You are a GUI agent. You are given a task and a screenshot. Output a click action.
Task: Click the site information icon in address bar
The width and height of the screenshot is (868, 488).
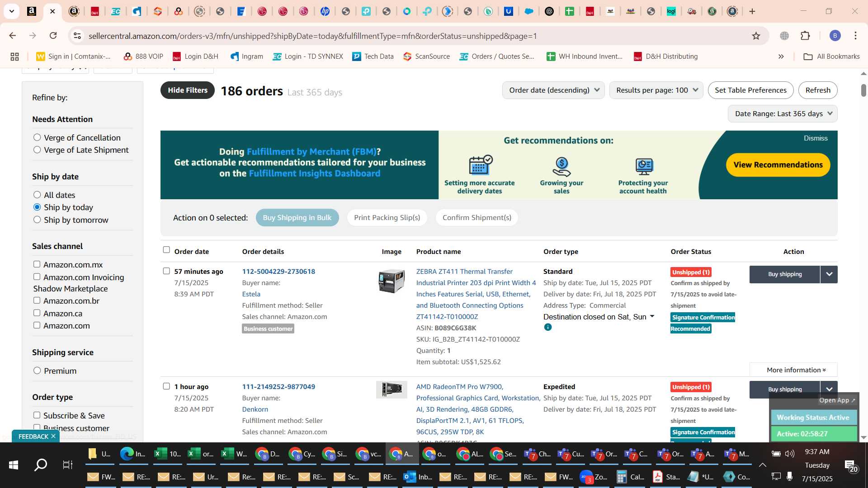coord(77,36)
